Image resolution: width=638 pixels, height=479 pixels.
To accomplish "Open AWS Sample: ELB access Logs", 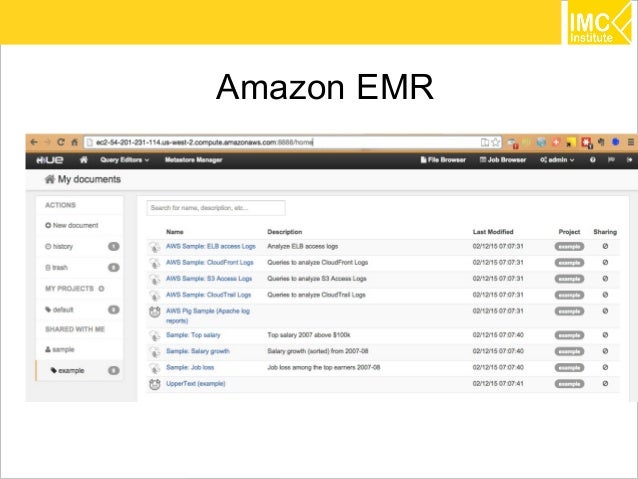I will coord(211,247).
